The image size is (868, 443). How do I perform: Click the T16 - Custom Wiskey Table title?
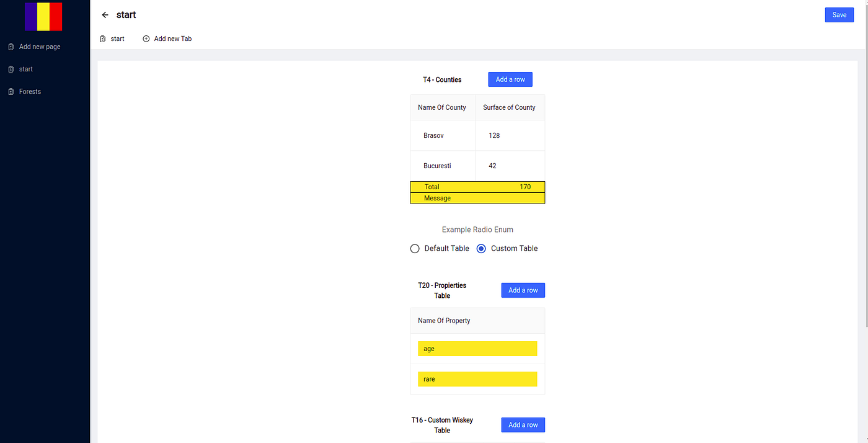442,425
